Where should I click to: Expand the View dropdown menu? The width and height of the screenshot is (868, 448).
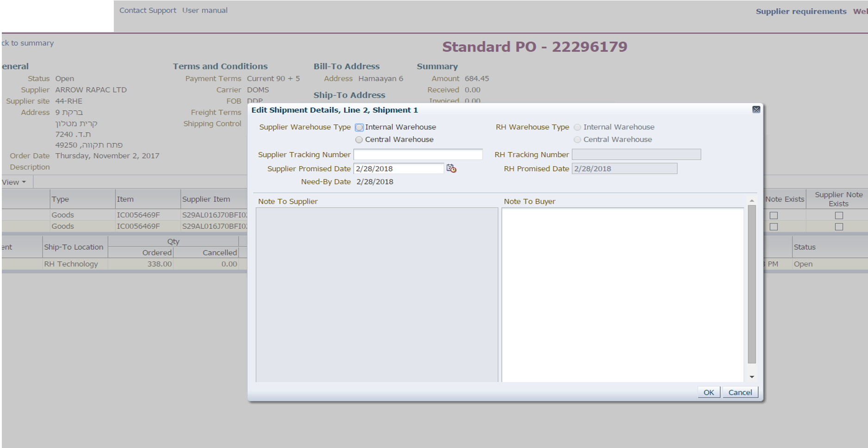pyautogui.click(x=14, y=182)
